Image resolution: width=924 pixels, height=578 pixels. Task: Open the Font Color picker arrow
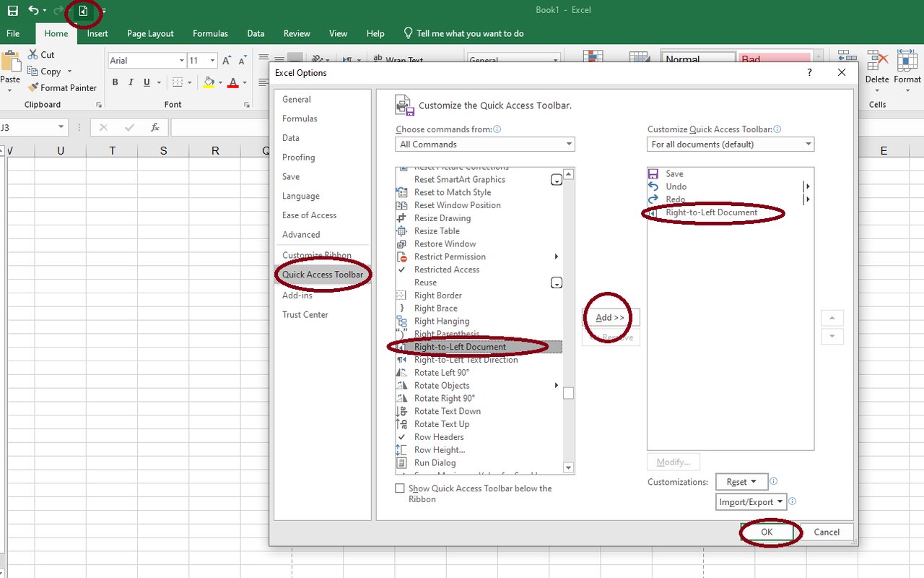coord(245,83)
